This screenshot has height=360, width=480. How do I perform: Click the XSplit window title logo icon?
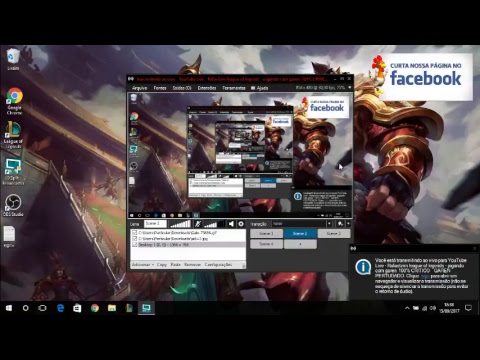click(x=131, y=79)
